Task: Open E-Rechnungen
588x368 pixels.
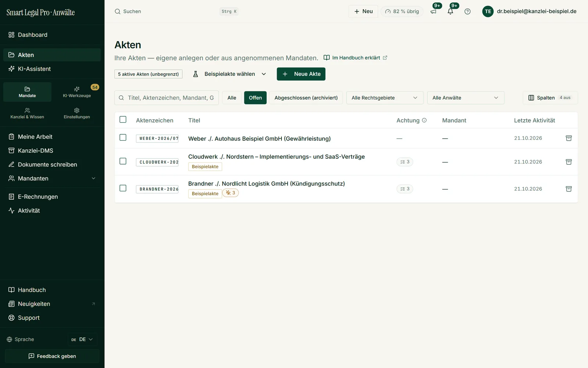Action: (x=52, y=197)
